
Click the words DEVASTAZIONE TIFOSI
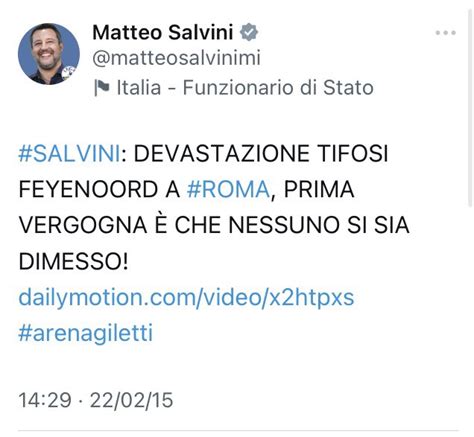click(x=261, y=153)
